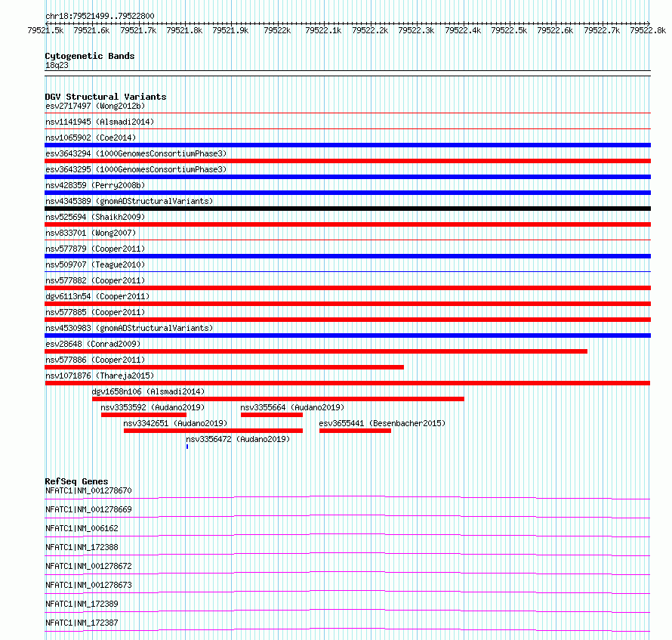
Task: Select NFATC1|NM_172387 transcript label
Action: (x=82, y=623)
